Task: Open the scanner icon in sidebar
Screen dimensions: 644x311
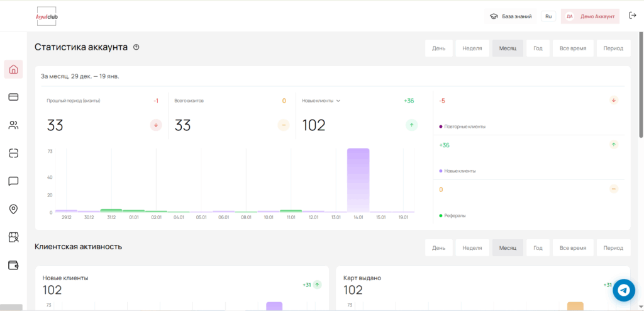Action: coord(13,153)
